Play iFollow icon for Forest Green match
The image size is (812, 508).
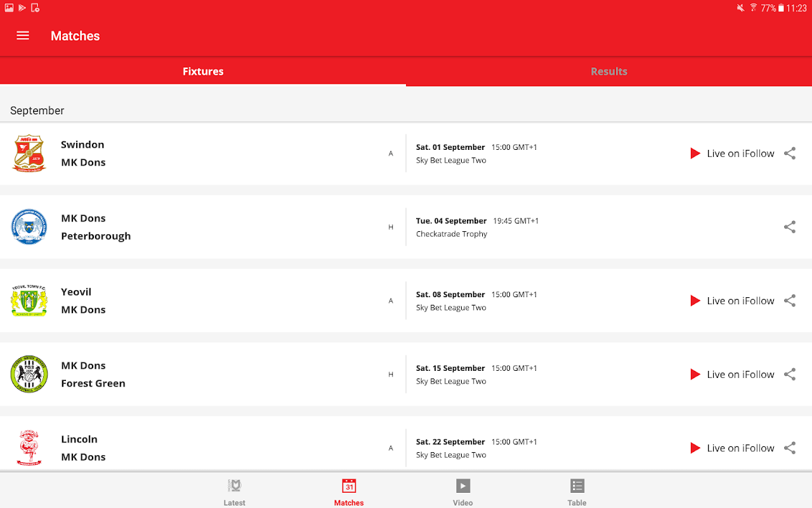pyautogui.click(x=695, y=374)
